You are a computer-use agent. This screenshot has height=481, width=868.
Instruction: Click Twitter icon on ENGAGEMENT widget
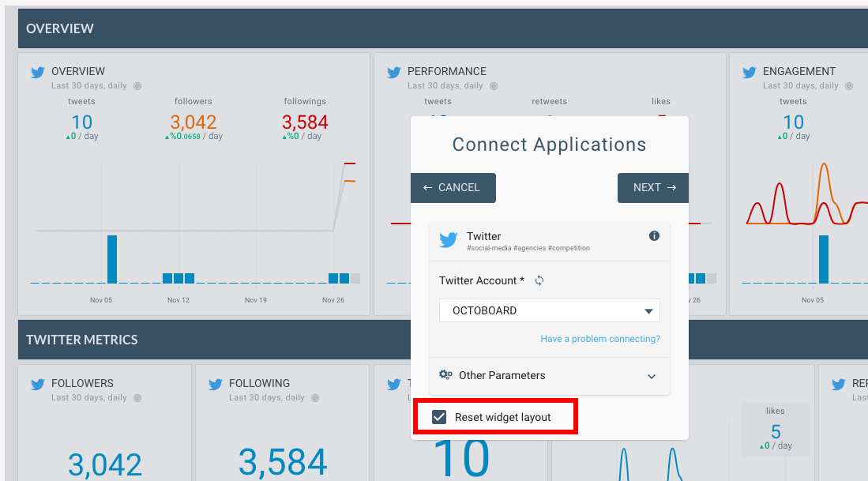pos(749,73)
